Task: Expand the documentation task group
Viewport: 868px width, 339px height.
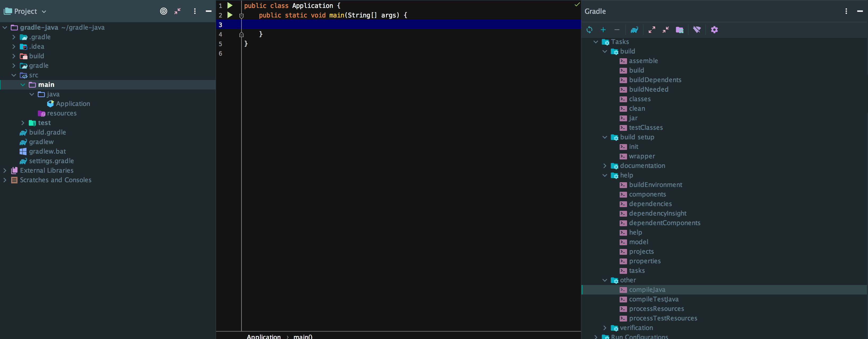Action: 605,166
